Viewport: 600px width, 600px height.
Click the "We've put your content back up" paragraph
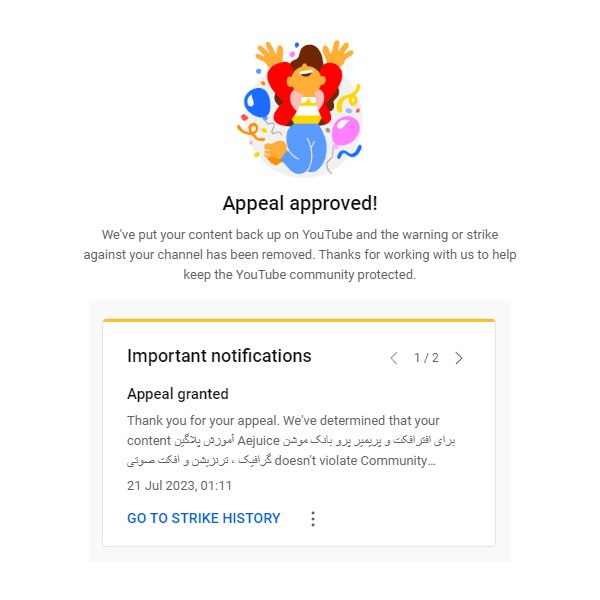tap(300, 254)
